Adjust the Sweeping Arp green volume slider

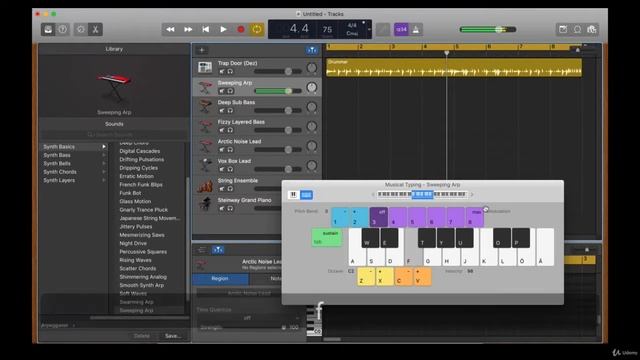278,91
